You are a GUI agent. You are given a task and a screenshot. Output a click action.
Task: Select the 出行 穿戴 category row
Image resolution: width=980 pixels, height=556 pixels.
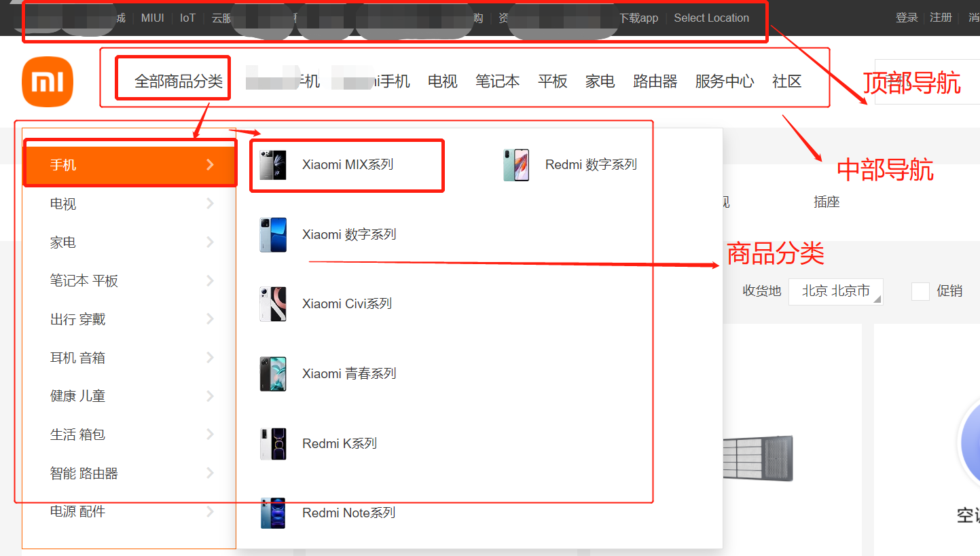point(129,319)
